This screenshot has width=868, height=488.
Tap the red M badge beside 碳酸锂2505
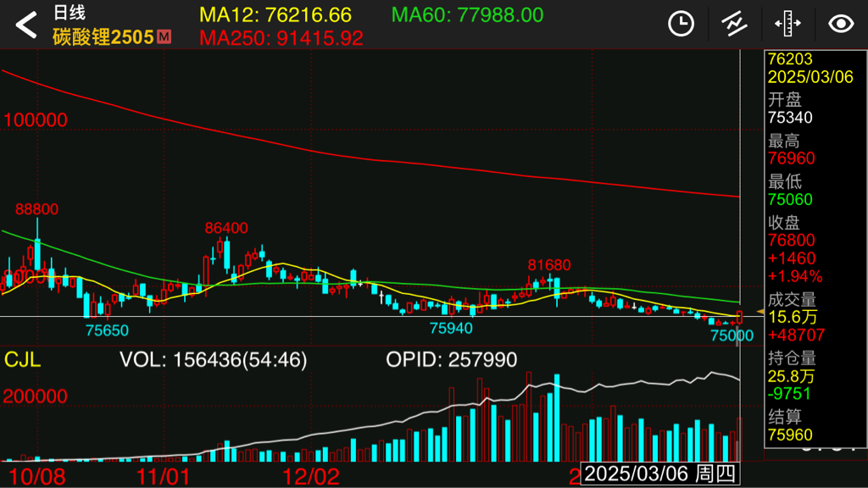tap(164, 36)
